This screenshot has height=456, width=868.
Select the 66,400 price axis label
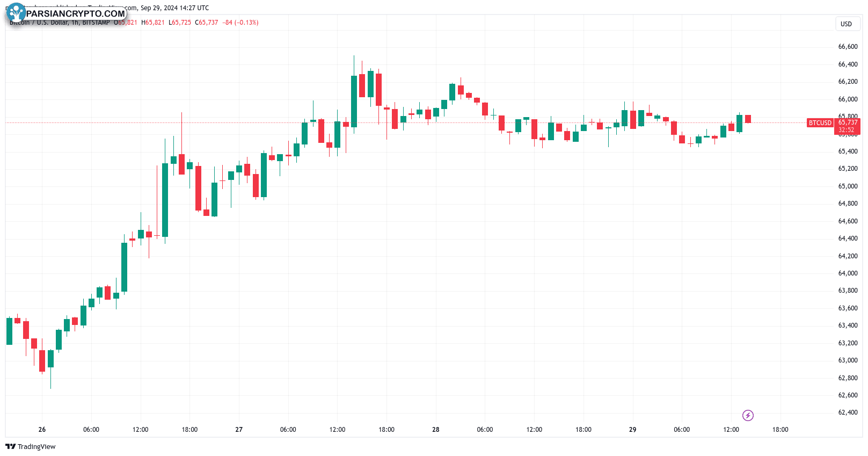click(x=848, y=64)
